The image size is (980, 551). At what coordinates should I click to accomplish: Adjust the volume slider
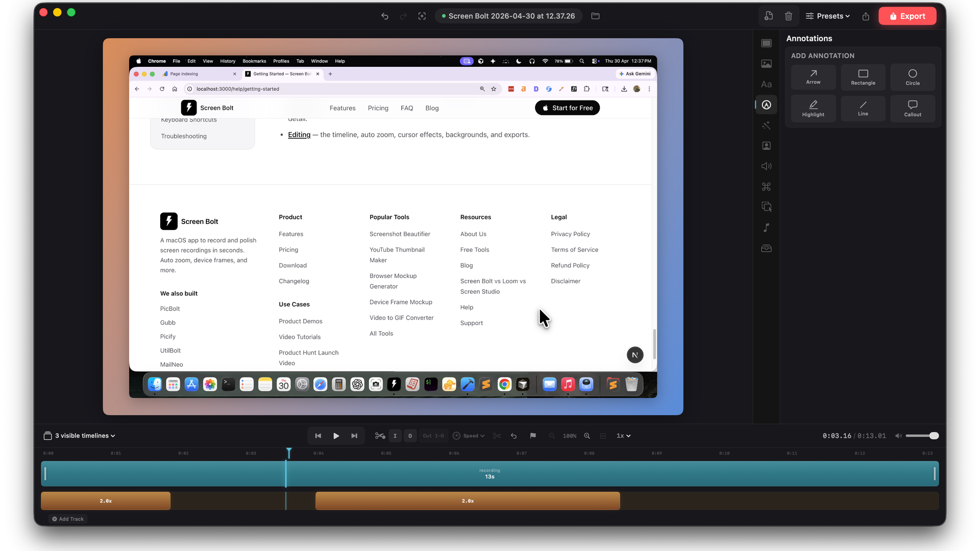[922, 436]
